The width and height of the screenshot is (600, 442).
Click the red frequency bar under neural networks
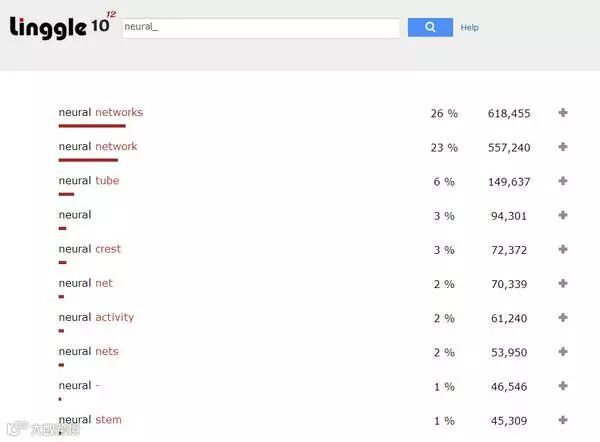[x=92, y=126]
